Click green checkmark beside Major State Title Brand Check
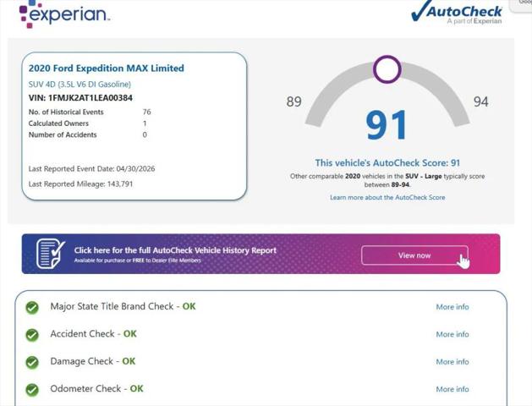Screen dimensions: 532x406 tap(32, 308)
